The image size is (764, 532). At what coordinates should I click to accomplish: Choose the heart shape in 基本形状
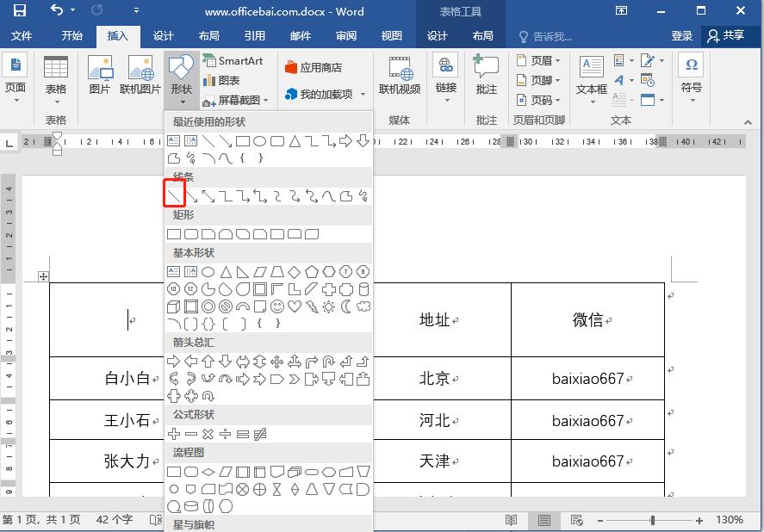295,306
